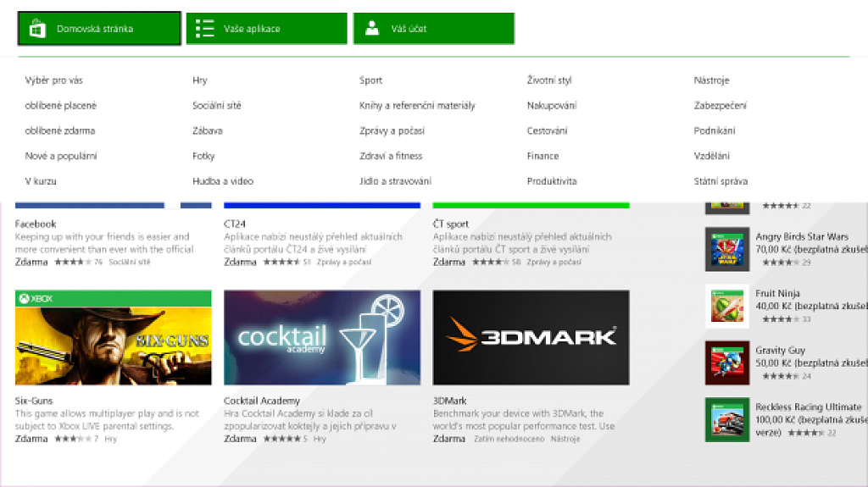Open Váš účet
The height and width of the screenshot is (487, 868).
[433, 28]
